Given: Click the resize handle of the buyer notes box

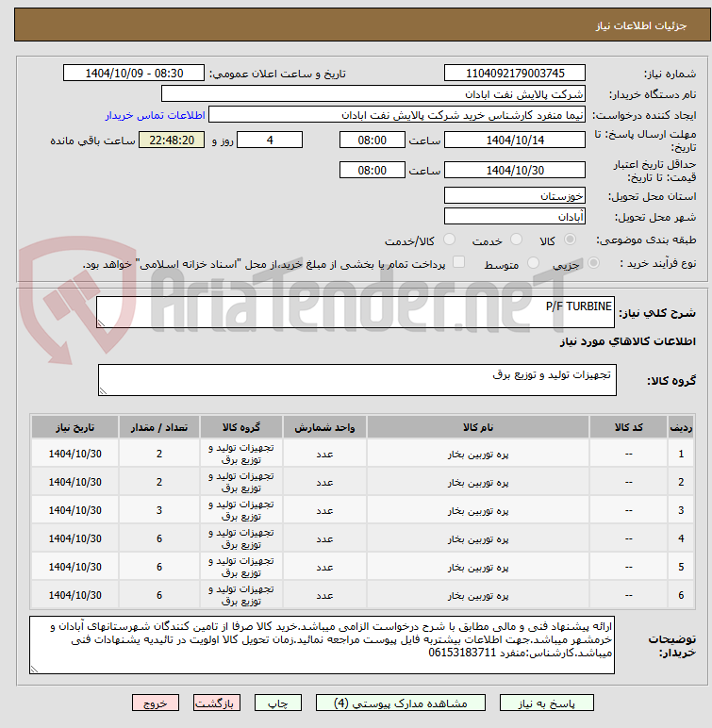Looking at the screenshot, I should (x=34, y=669).
